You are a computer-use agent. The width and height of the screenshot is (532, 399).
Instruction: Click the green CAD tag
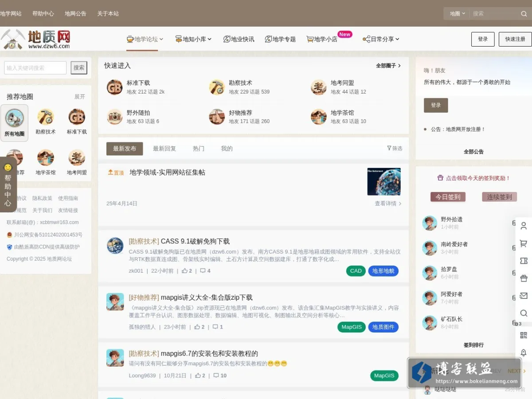(356, 271)
